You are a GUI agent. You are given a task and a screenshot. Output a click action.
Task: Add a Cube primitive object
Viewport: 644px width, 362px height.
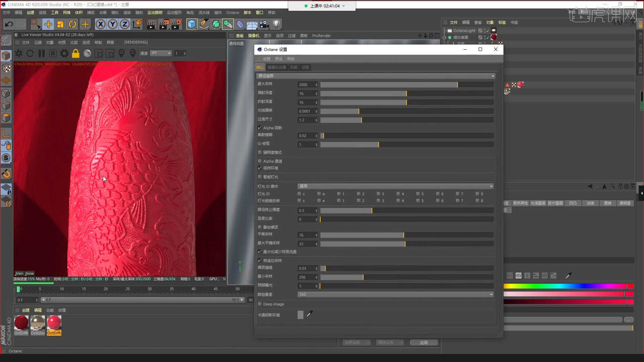(192, 24)
